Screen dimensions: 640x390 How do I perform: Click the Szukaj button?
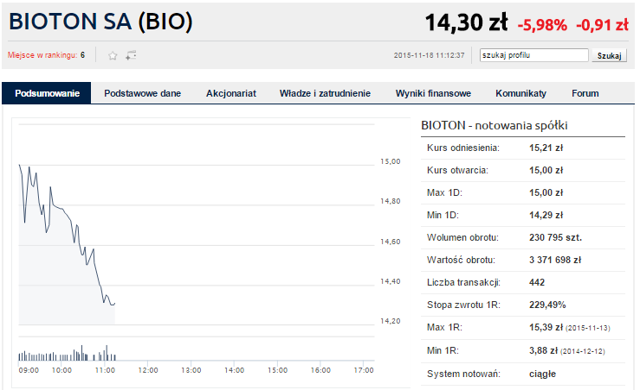coord(609,55)
